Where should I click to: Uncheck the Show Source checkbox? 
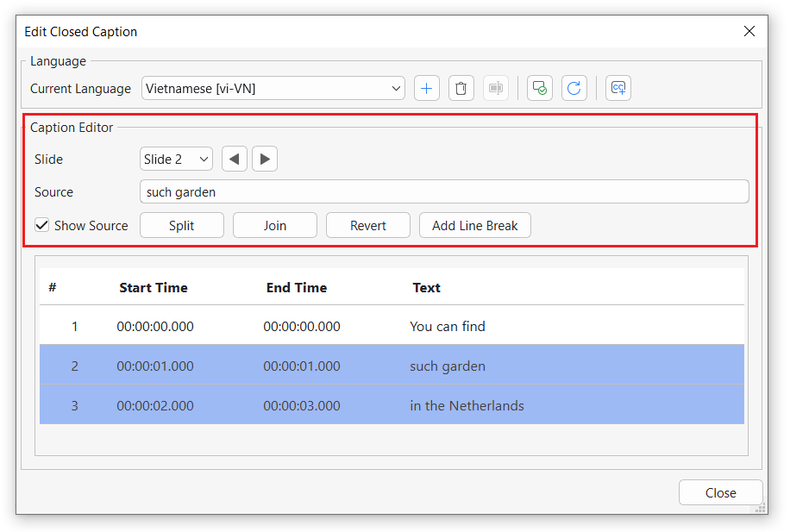pos(41,224)
